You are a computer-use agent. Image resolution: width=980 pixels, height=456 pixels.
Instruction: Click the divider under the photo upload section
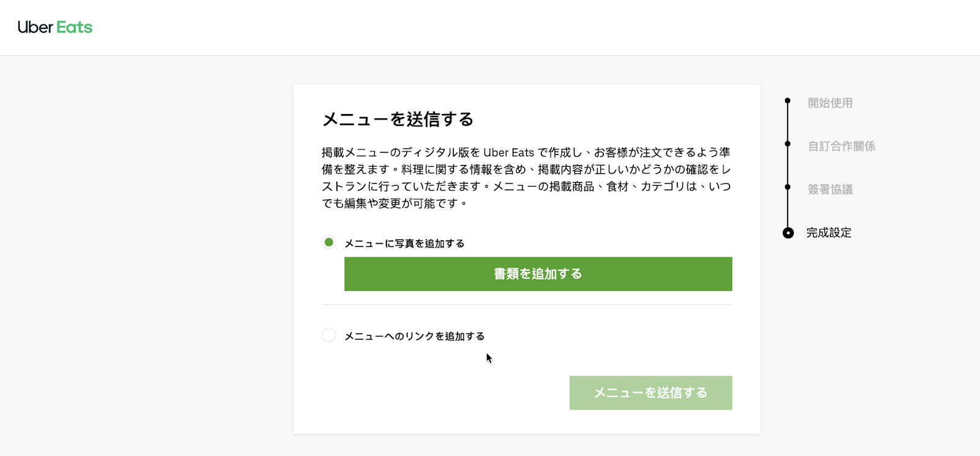527,303
